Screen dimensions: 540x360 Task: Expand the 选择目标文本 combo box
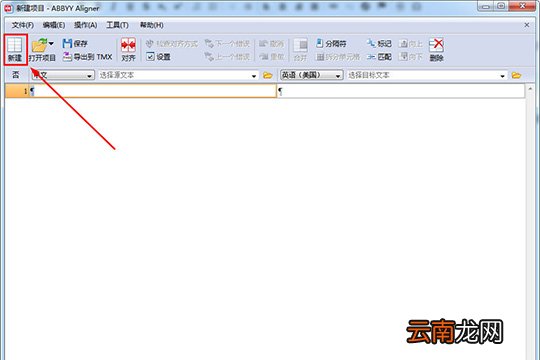coord(502,76)
